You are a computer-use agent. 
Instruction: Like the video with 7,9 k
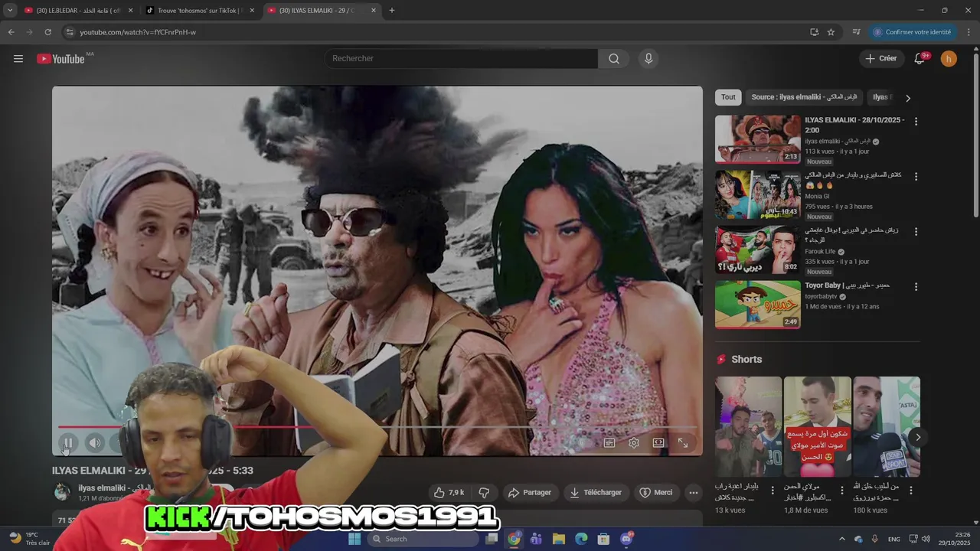(x=450, y=493)
